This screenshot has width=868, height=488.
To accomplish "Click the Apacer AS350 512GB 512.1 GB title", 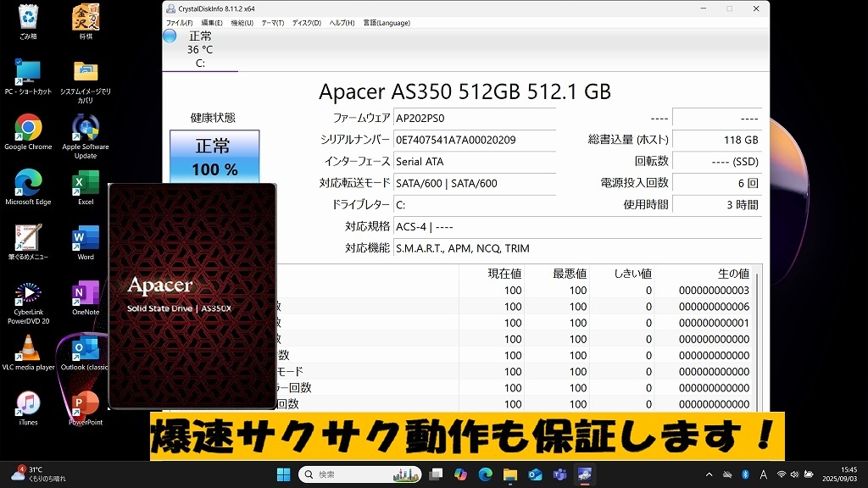I will [x=465, y=91].
